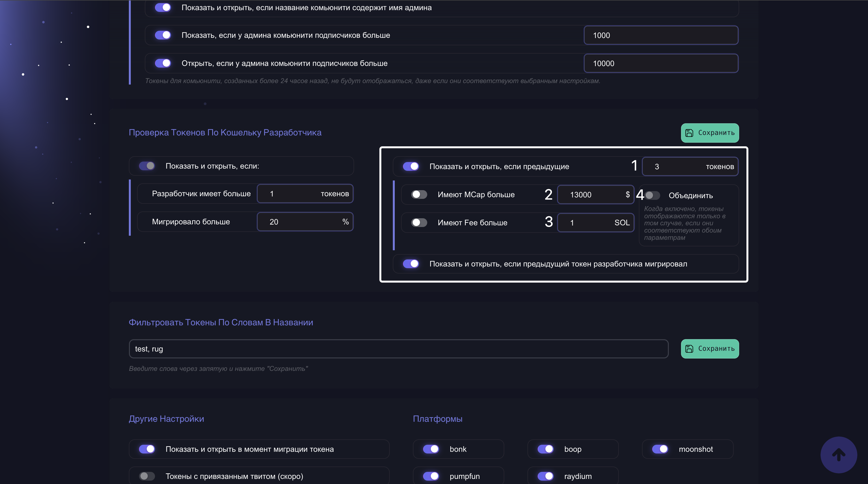This screenshot has height=484, width=868.
Task: Click the save icon next to the word filter
Action: point(690,349)
